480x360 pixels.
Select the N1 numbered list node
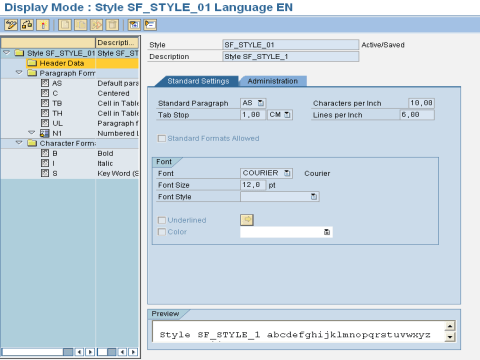pos(57,133)
